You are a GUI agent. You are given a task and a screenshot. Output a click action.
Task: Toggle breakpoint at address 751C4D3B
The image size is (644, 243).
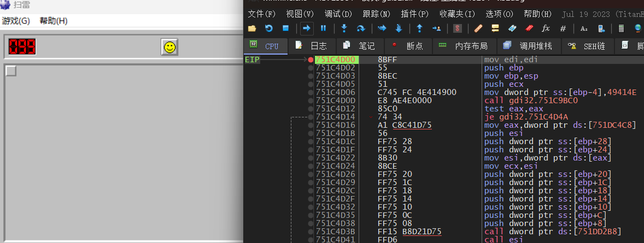[x=311, y=232]
